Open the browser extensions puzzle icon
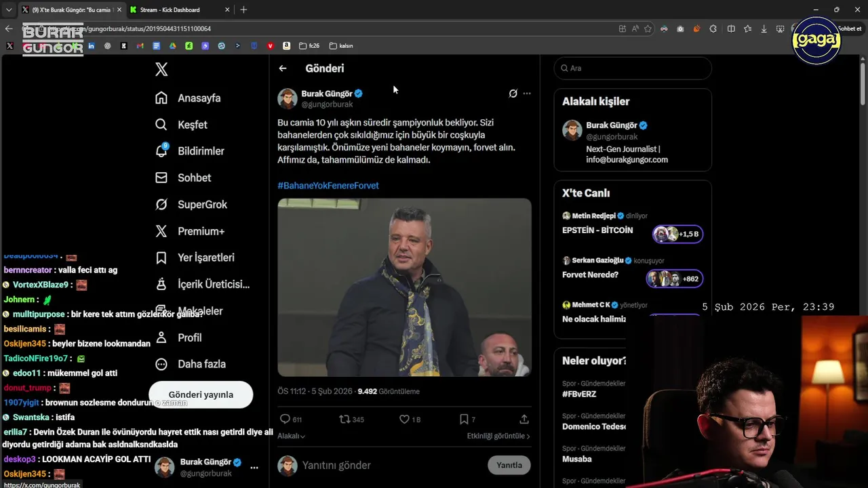 (x=713, y=28)
